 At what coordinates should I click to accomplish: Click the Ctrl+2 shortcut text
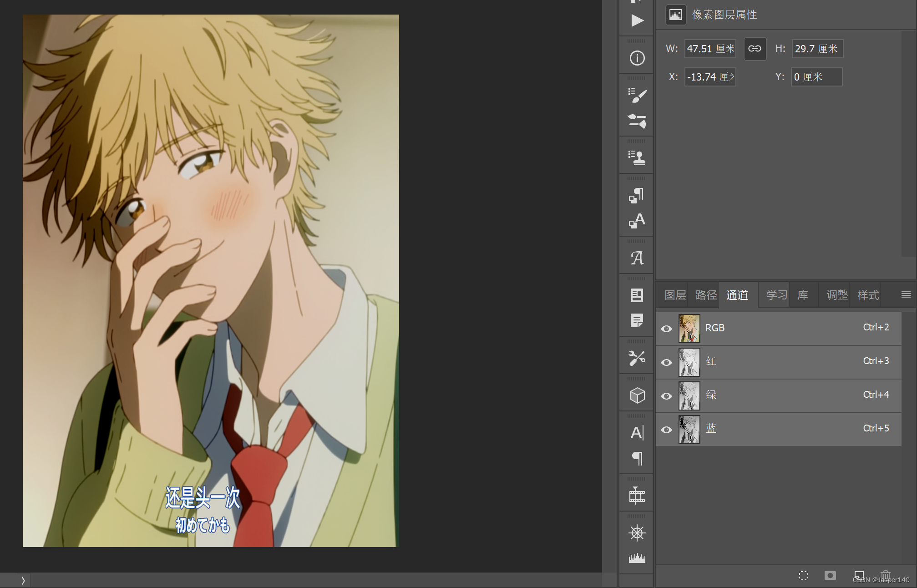(876, 327)
